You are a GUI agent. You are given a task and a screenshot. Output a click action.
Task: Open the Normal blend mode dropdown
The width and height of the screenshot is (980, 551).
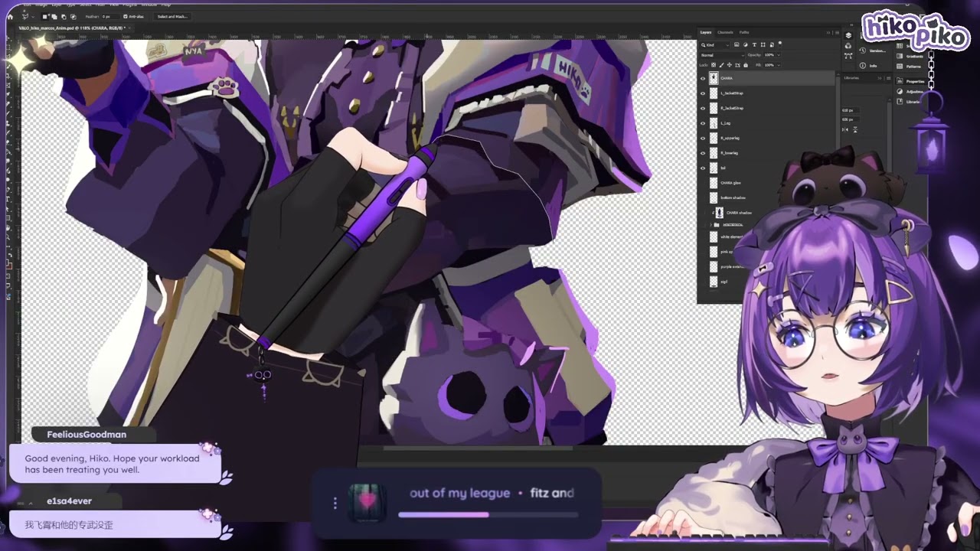(x=722, y=55)
